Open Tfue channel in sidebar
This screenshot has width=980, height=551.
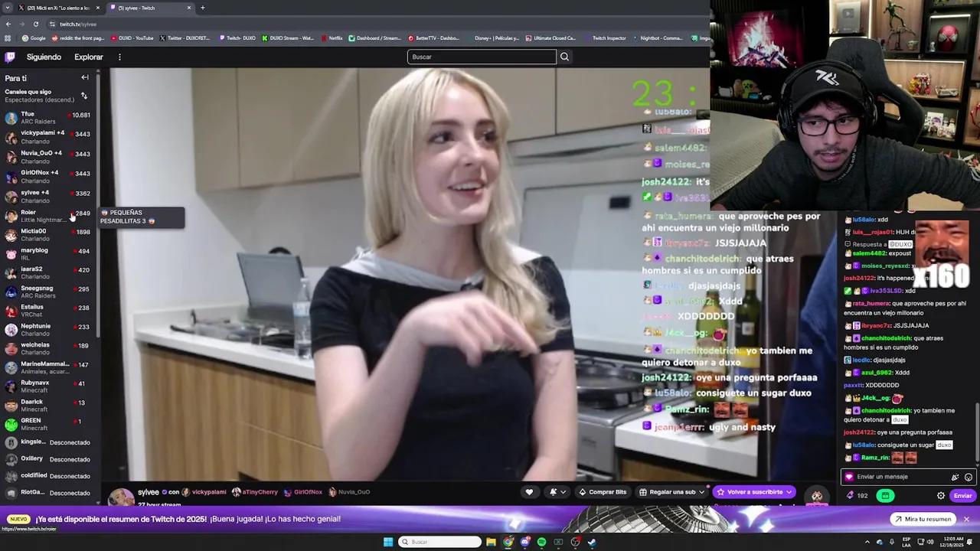47,117
